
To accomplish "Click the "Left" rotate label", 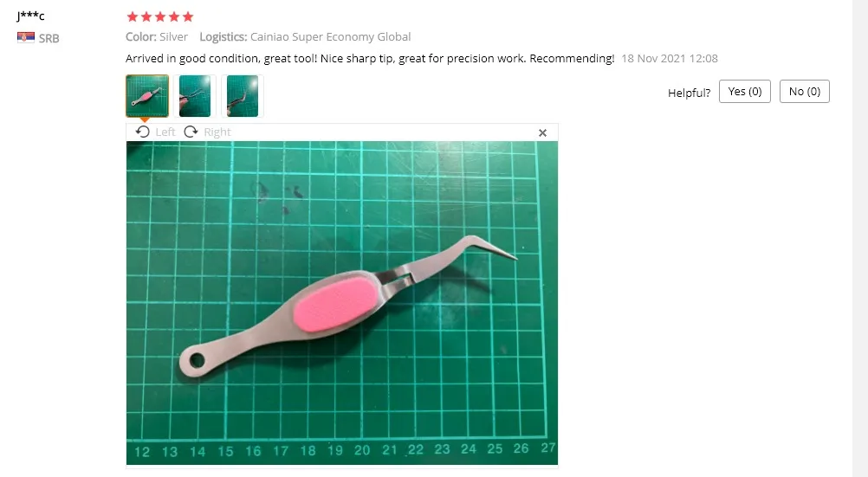I will coord(165,132).
